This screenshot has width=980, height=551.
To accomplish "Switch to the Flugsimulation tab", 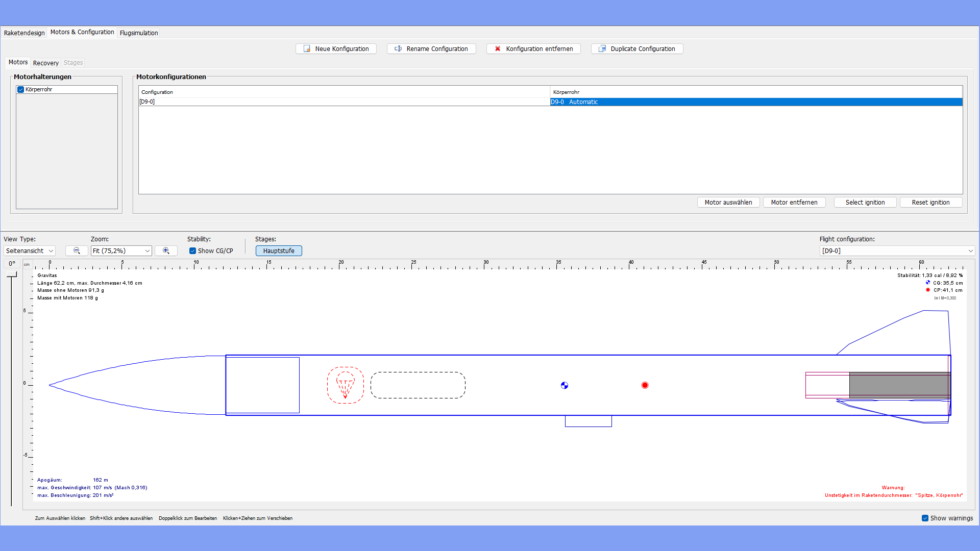I will pyautogui.click(x=139, y=33).
